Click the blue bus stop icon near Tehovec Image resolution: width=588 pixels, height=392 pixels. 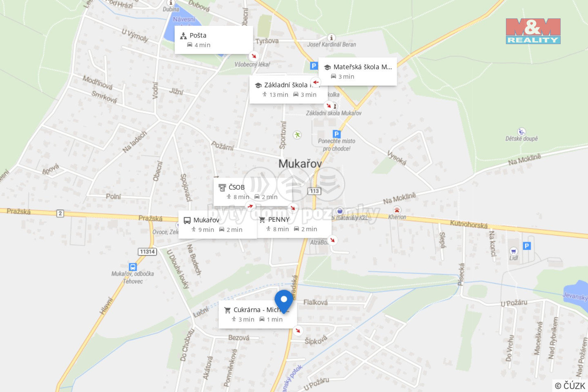[x=133, y=267]
